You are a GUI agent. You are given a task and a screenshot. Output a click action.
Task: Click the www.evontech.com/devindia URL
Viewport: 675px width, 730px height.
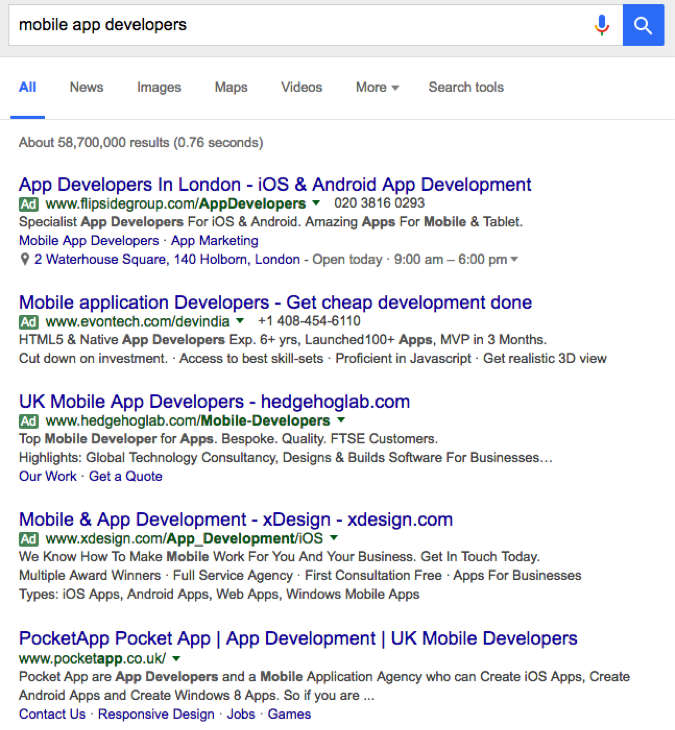[137, 322]
